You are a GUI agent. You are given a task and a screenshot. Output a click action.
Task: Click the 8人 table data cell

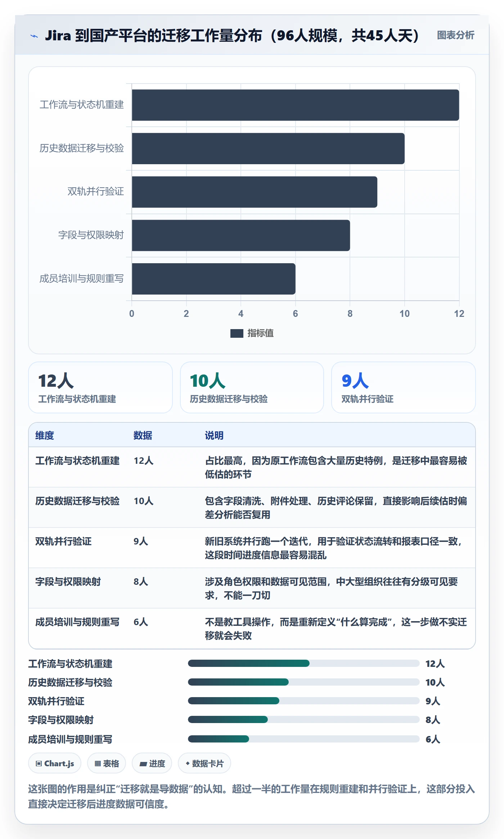[x=141, y=582]
